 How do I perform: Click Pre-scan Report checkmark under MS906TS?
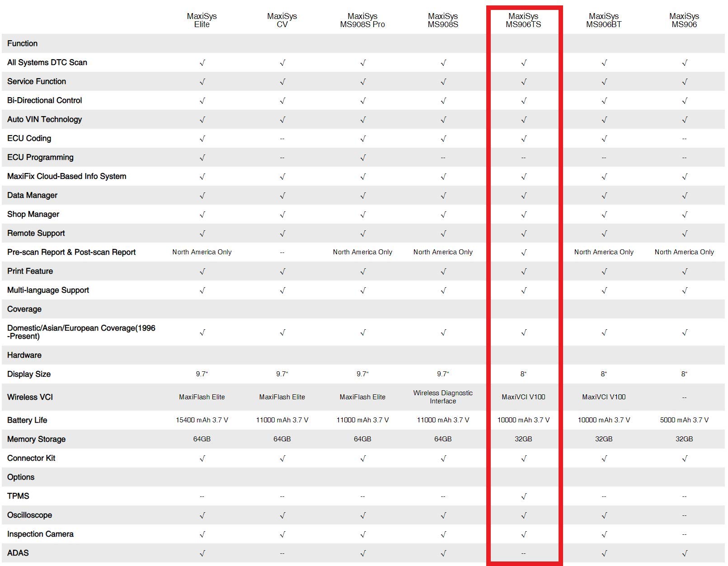pyautogui.click(x=524, y=253)
